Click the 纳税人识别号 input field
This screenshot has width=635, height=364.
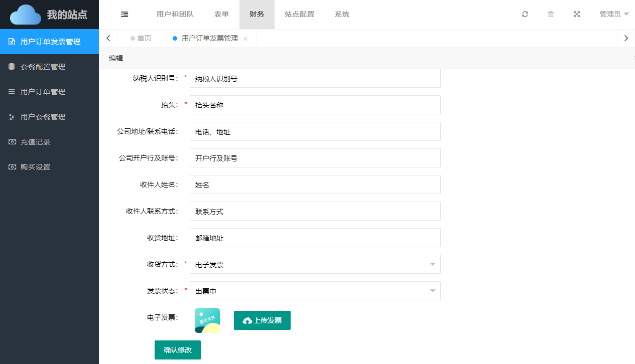pos(315,78)
